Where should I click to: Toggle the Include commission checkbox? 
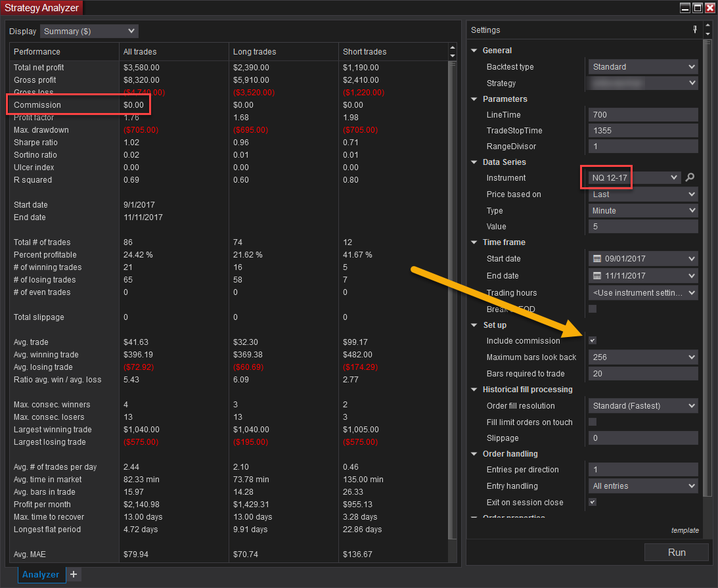(x=593, y=340)
